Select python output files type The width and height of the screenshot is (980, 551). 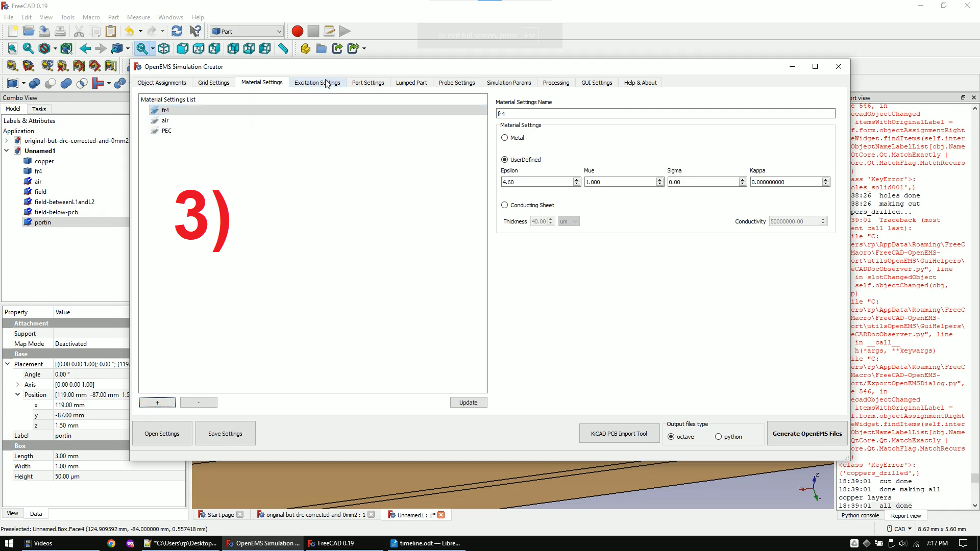coord(718,437)
